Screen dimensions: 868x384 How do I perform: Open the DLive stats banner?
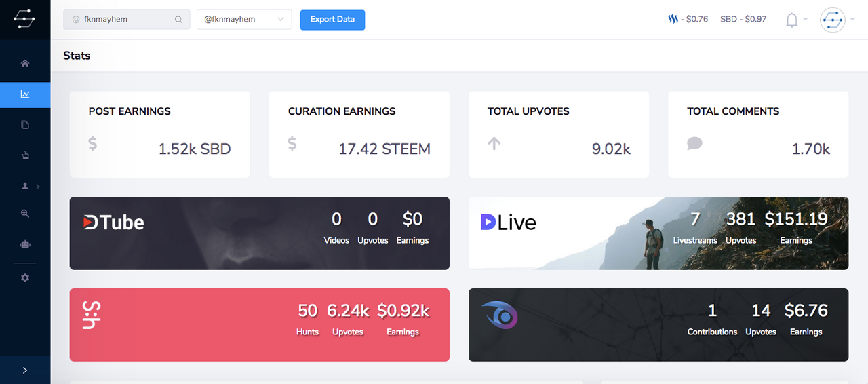658,233
